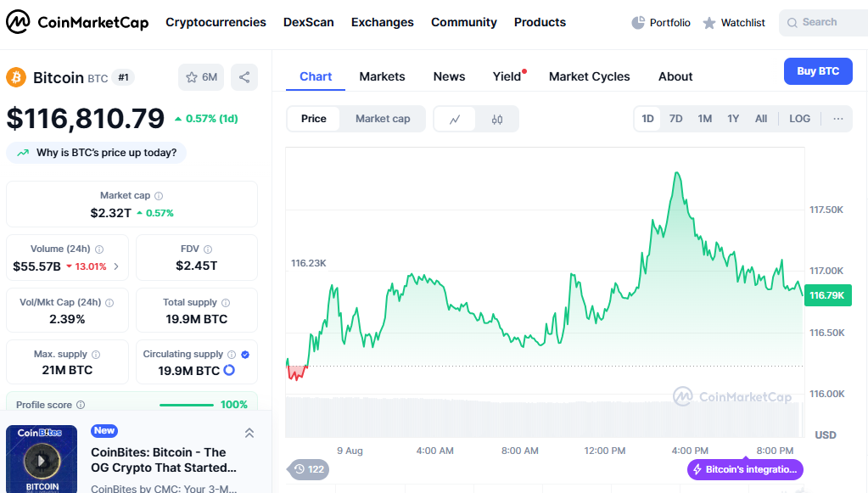This screenshot has height=493, width=868.
Task: Add Bitcoin to watchlist via 6M star
Action: (201, 77)
